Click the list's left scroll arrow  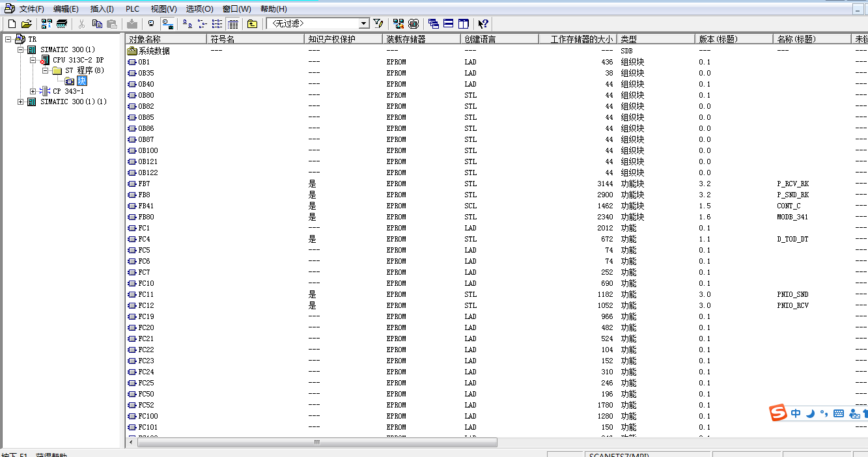[x=131, y=443]
